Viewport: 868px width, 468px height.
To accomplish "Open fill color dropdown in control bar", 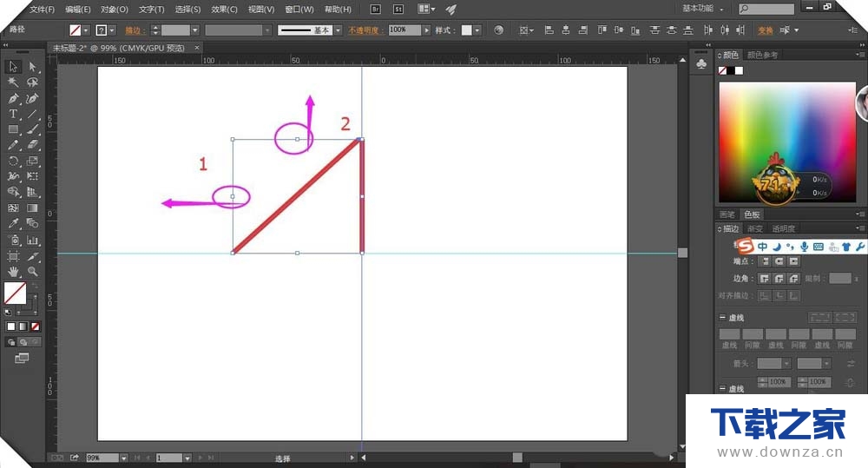I will [86, 30].
